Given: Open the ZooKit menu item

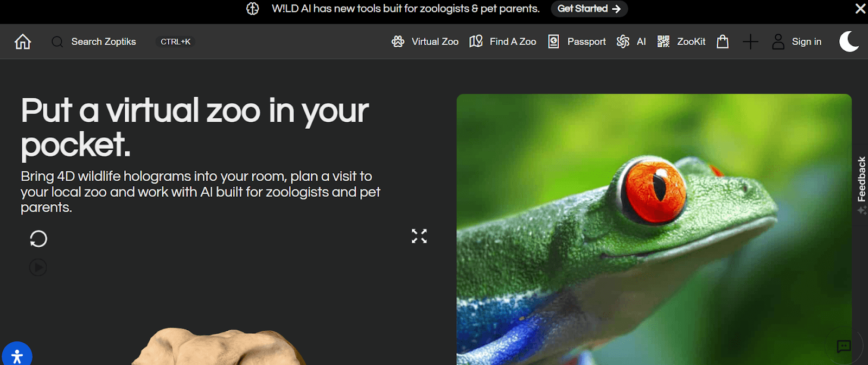Looking at the screenshot, I should 681,42.
